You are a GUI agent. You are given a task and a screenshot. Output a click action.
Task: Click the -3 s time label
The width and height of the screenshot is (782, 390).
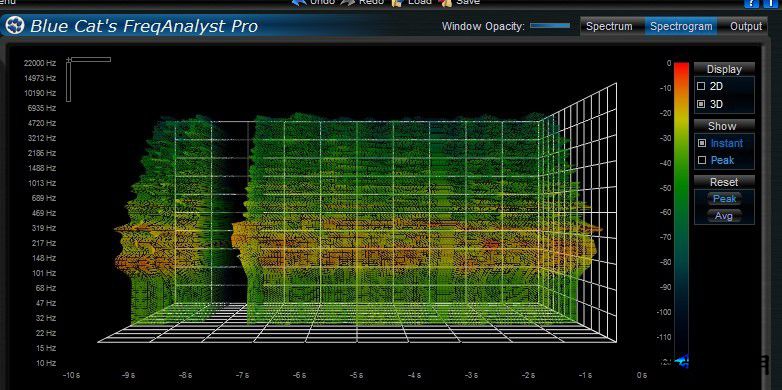tap(471, 375)
